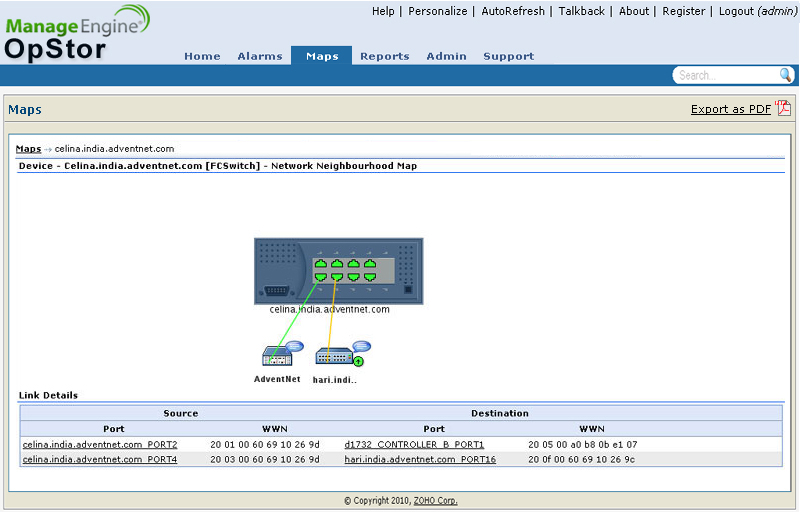Select the AdventNet storage device icon

coord(275,355)
